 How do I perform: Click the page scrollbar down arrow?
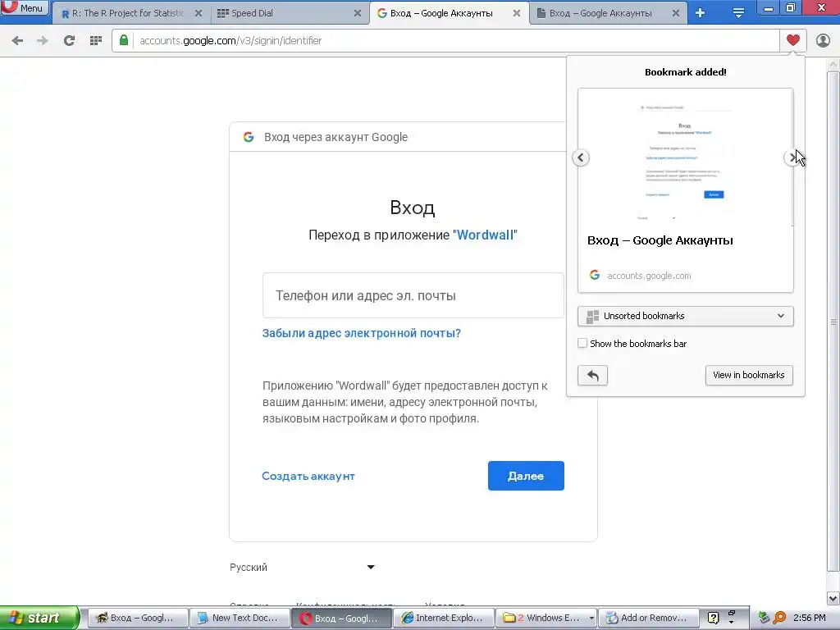point(833,598)
